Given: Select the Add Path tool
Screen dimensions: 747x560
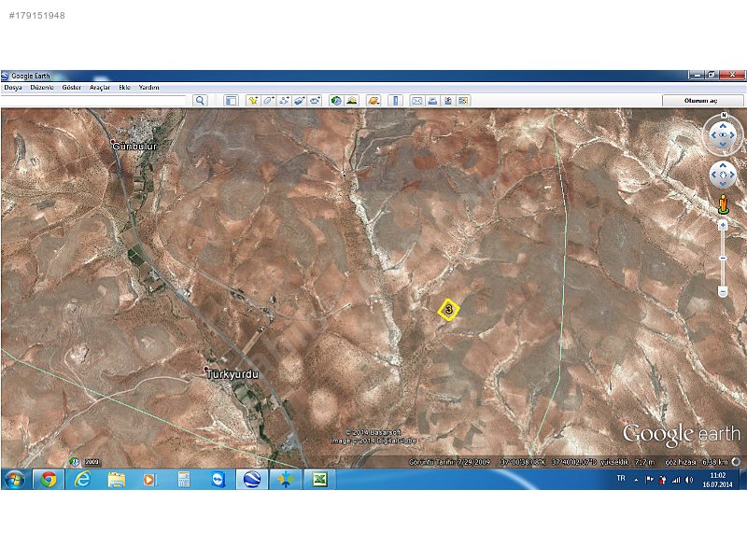Looking at the screenshot, I should tap(284, 101).
